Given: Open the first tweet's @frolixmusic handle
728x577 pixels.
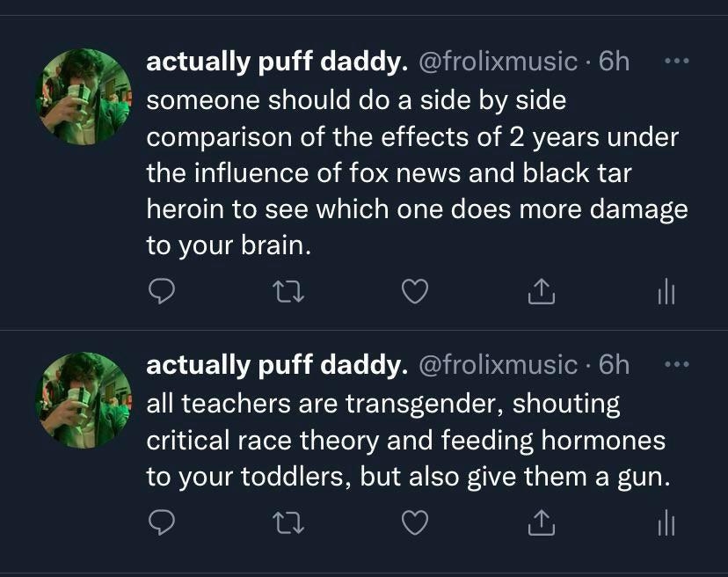Looking at the screenshot, I should pos(497,62).
